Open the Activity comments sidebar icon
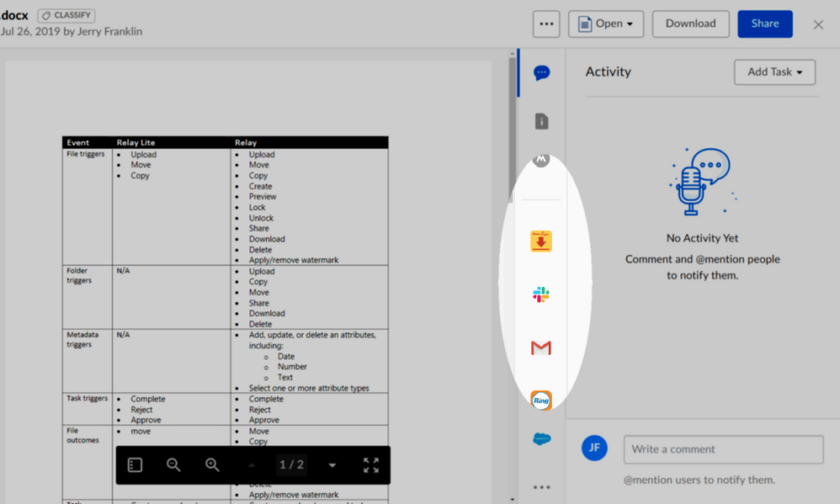The height and width of the screenshot is (504, 840). (x=541, y=72)
